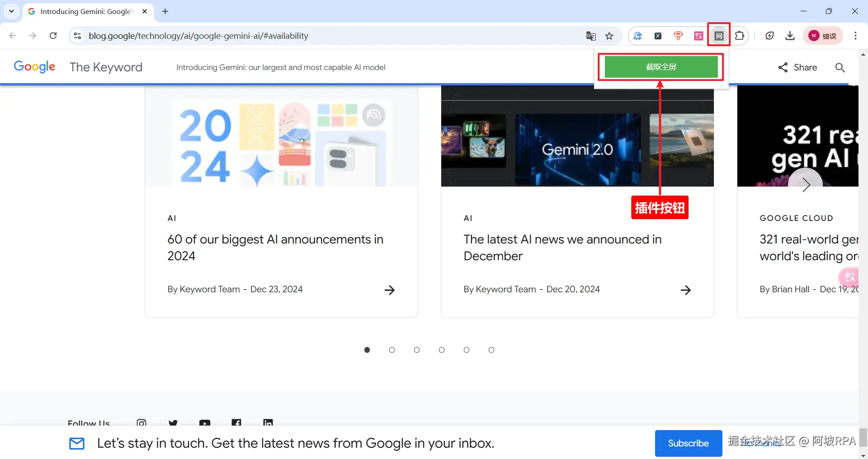Advance carousel with the next chevron
The height and width of the screenshot is (459, 868).
point(806,184)
